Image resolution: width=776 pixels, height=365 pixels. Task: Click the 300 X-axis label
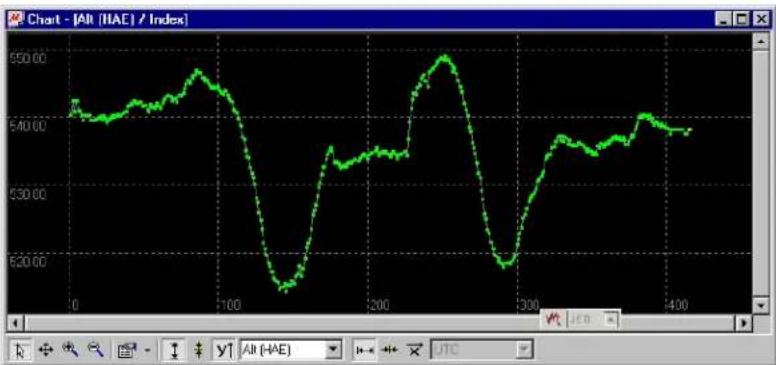tap(530, 305)
